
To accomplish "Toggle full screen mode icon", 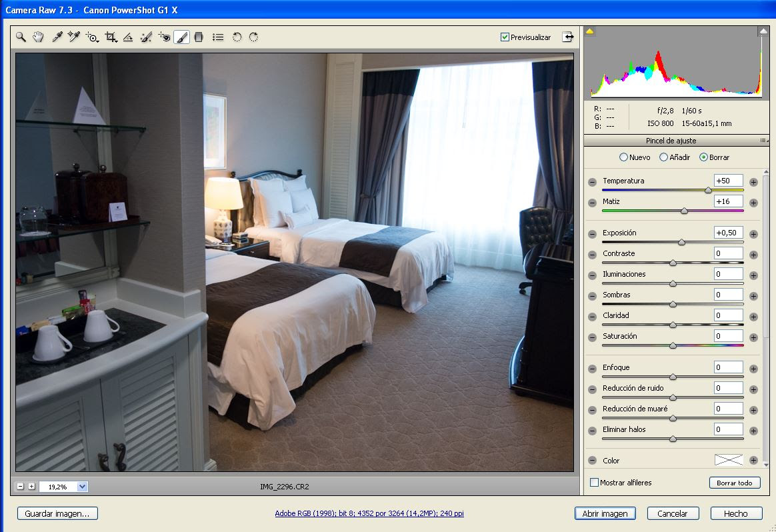I will 567,37.
